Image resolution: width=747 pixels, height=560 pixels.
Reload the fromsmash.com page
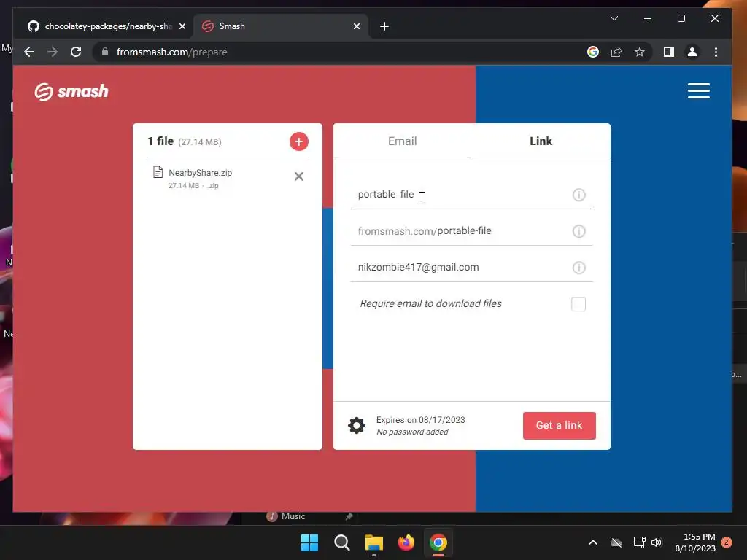pos(76,52)
